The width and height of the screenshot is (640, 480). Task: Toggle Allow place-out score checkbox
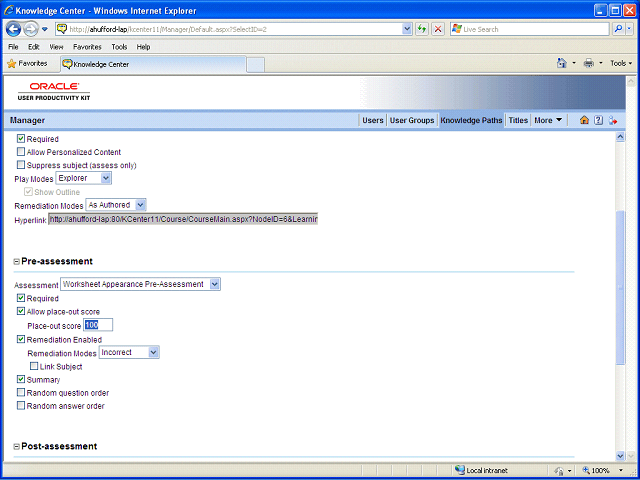[x=21, y=311]
